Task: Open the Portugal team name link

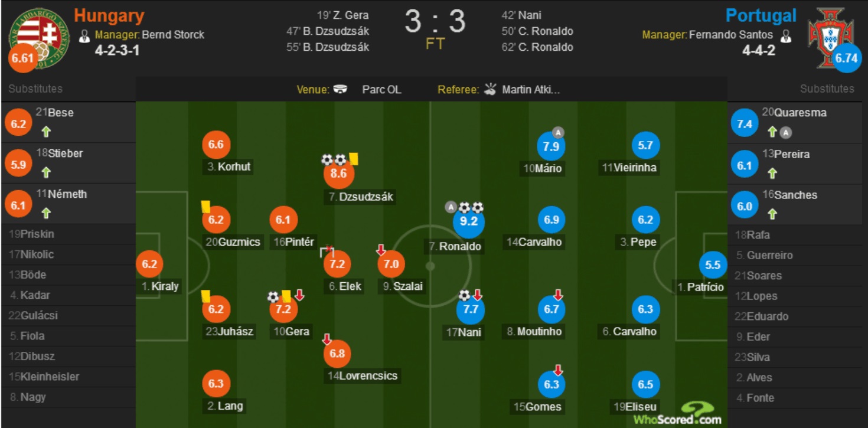Action: coord(761,16)
